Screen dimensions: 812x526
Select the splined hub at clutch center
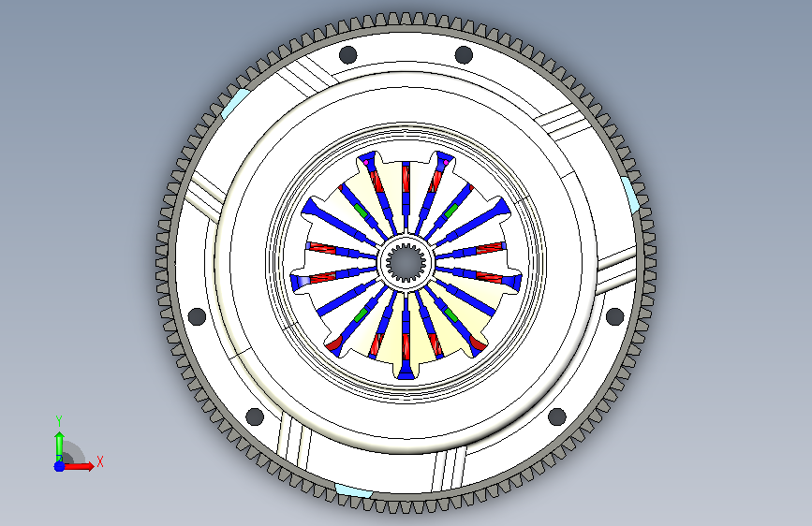[x=406, y=263]
